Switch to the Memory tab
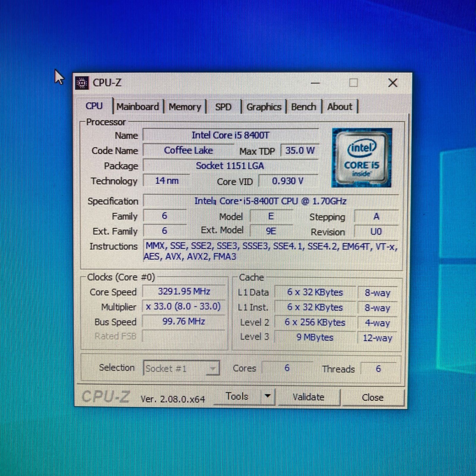This screenshot has height=476, width=476. point(185,107)
